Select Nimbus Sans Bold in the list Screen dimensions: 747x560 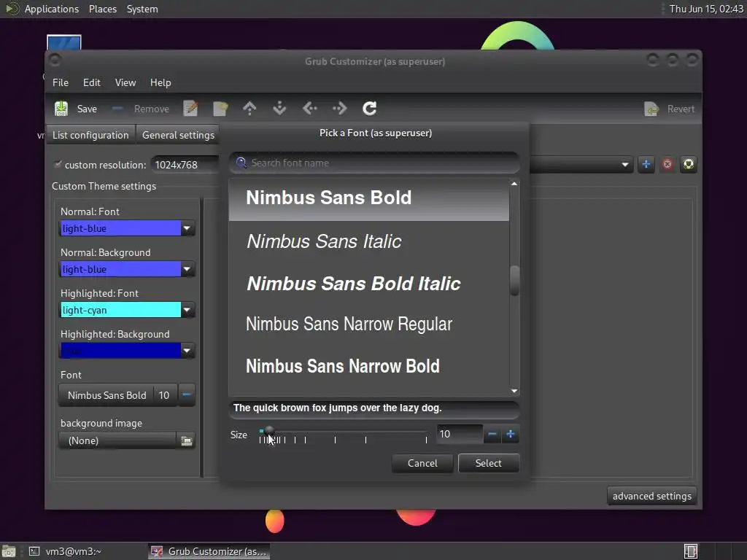(368, 198)
